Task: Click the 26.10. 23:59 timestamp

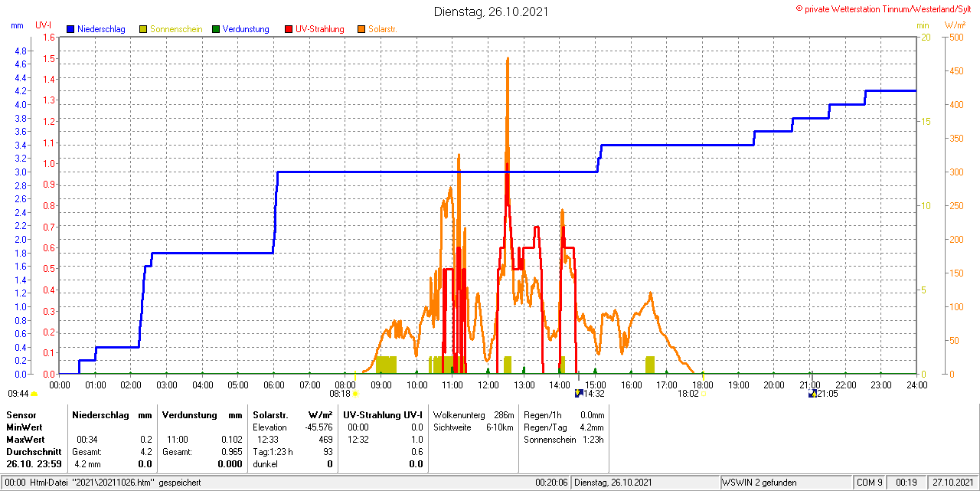Action: [x=34, y=463]
